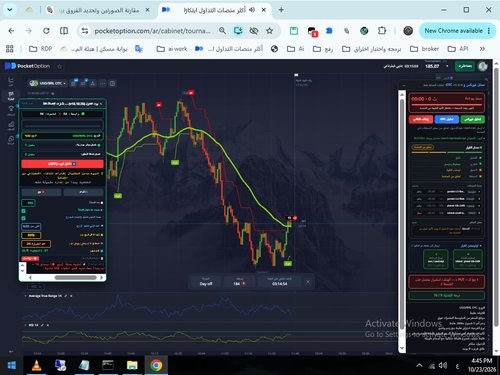The height and width of the screenshot is (375, 500).
Task: Open the three-dots more options chart button
Action: tap(102, 83)
